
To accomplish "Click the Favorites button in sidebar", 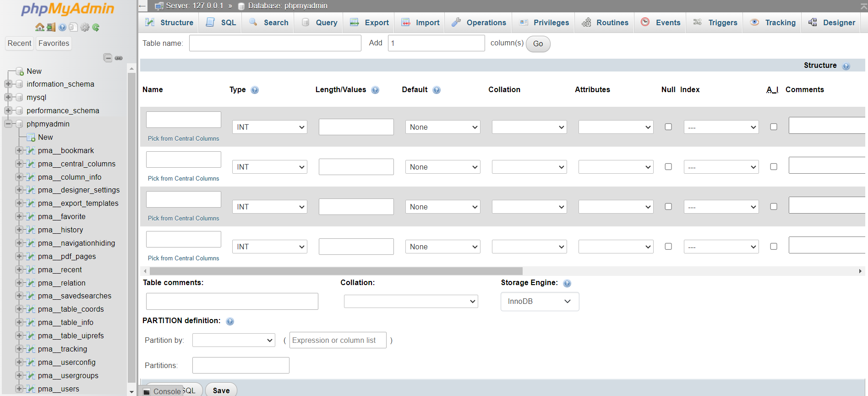I will 54,43.
